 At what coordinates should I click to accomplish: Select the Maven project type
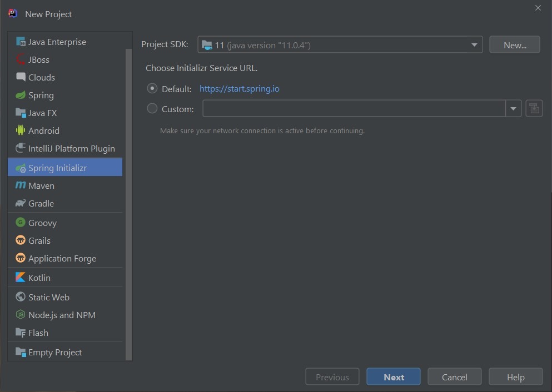(x=65, y=185)
